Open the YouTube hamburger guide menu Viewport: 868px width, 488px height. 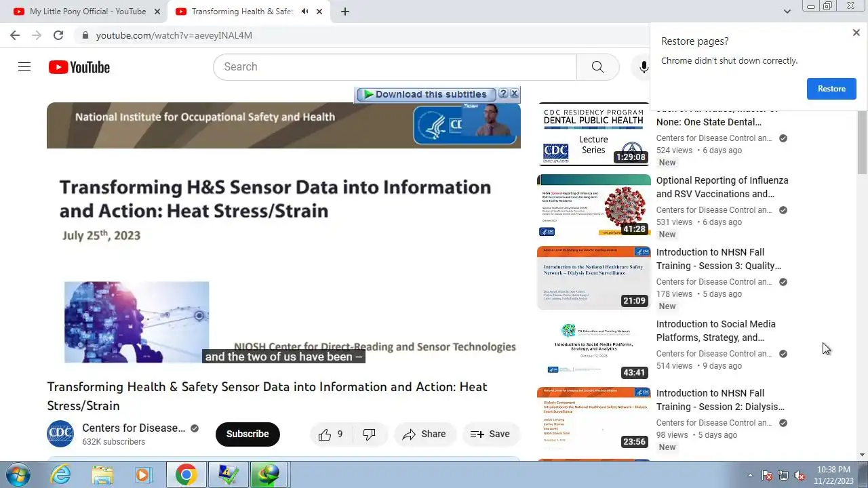(24, 67)
